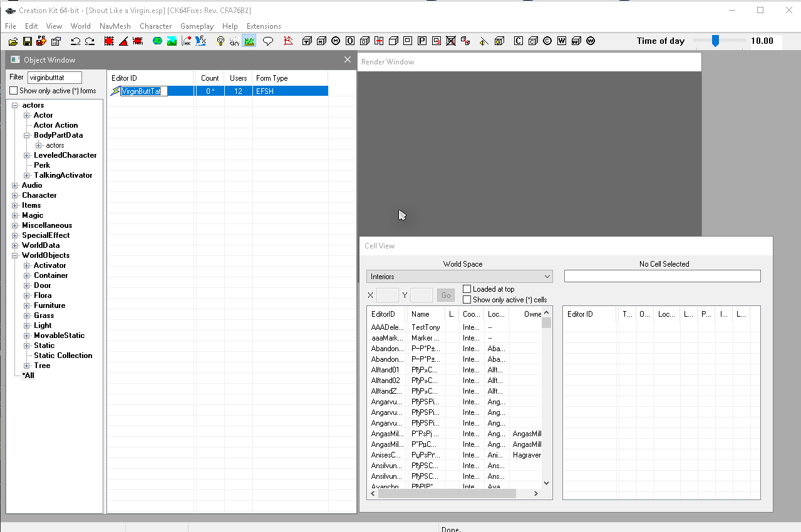Click the save plugin floppy icon
This screenshot has width=801, height=532.
point(28,41)
